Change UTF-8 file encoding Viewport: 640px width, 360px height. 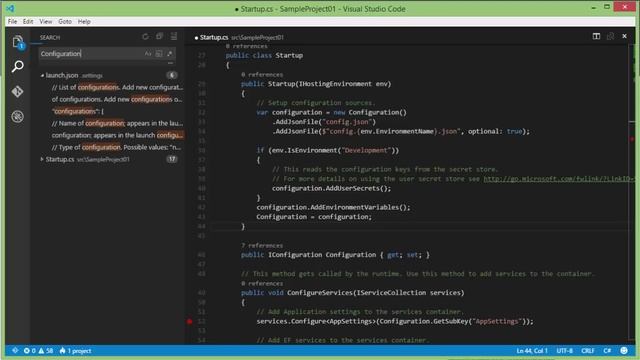564,351
